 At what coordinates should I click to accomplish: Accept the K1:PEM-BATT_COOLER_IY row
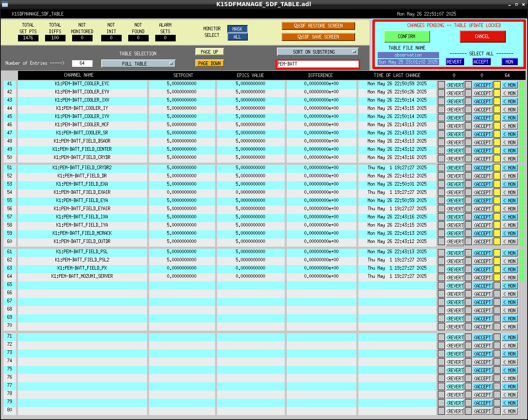pos(483,110)
